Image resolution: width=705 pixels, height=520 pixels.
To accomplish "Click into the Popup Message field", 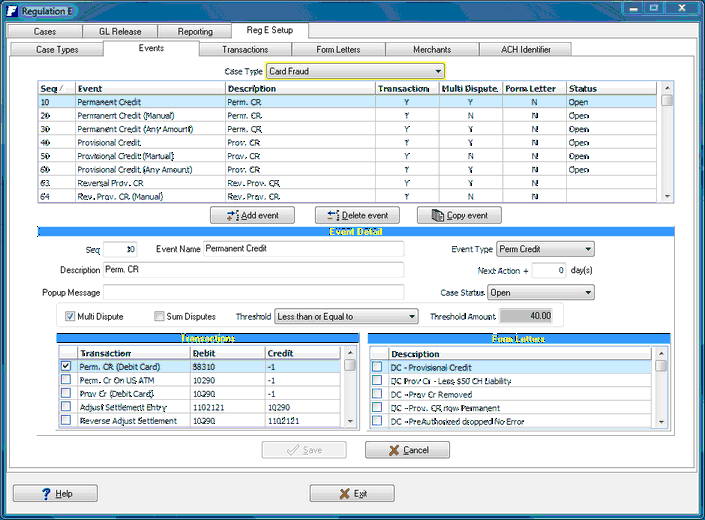I will click(x=253, y=293).
